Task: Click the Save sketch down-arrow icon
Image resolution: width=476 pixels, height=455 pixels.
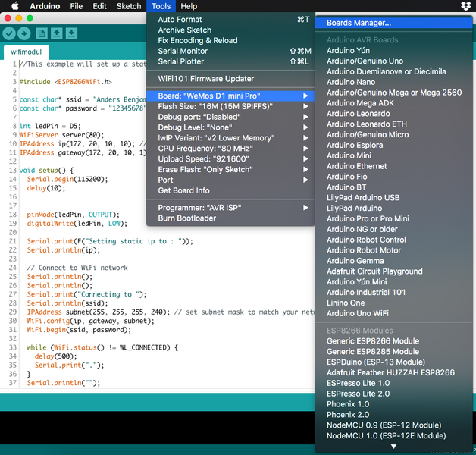Action: (x=71, y=33)
